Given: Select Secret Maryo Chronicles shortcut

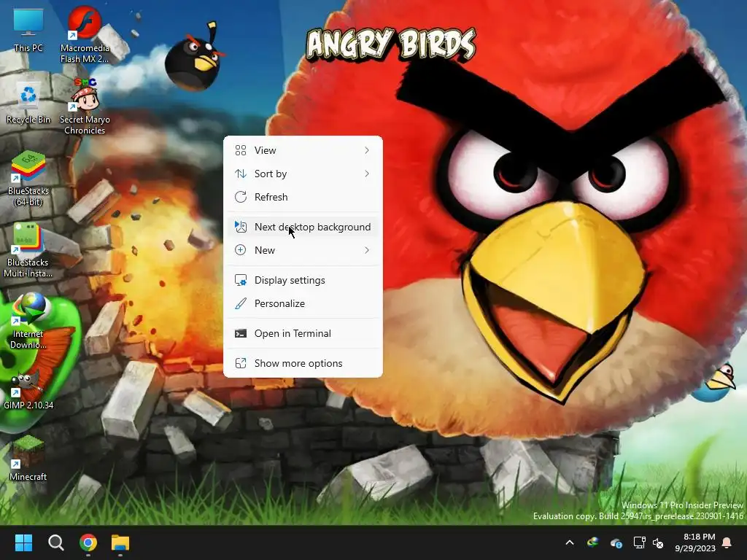Looking at the screenshot, I should tap(85, 106).
